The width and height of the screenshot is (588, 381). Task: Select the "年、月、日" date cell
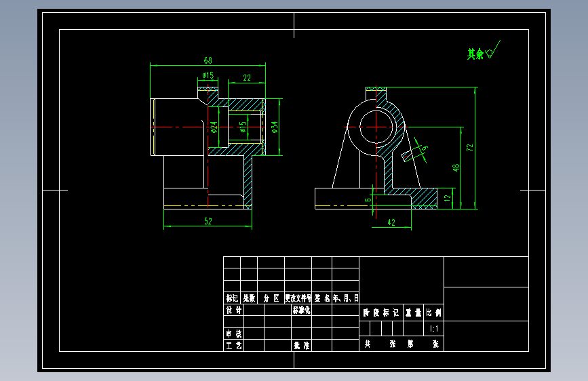click(346, 298)
